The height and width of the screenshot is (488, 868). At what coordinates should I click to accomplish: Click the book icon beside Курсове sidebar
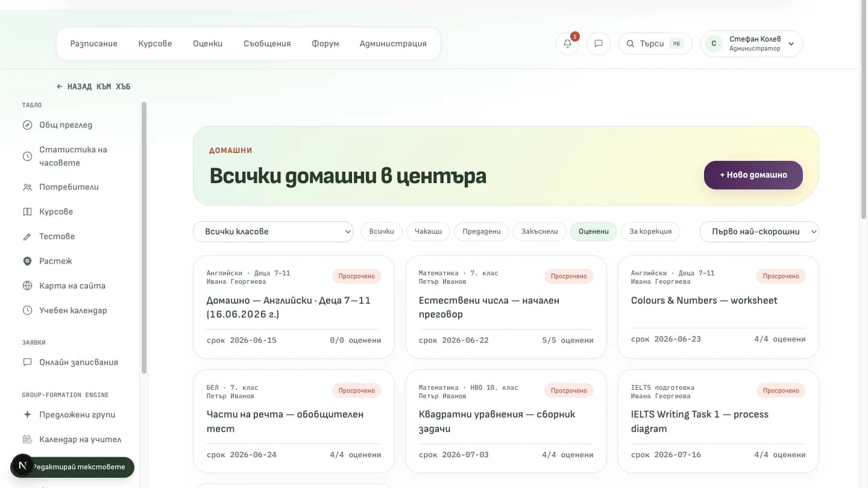(x=27, y=212)
